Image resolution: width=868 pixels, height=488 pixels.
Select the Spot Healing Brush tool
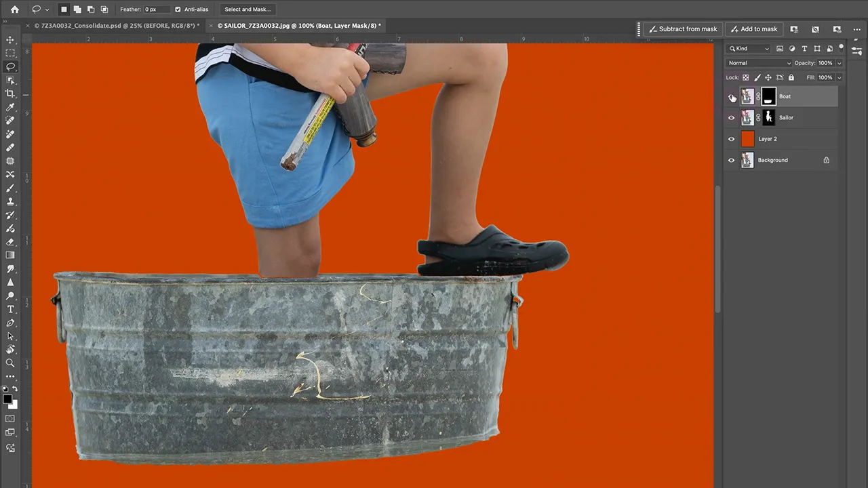click(10, 121)
